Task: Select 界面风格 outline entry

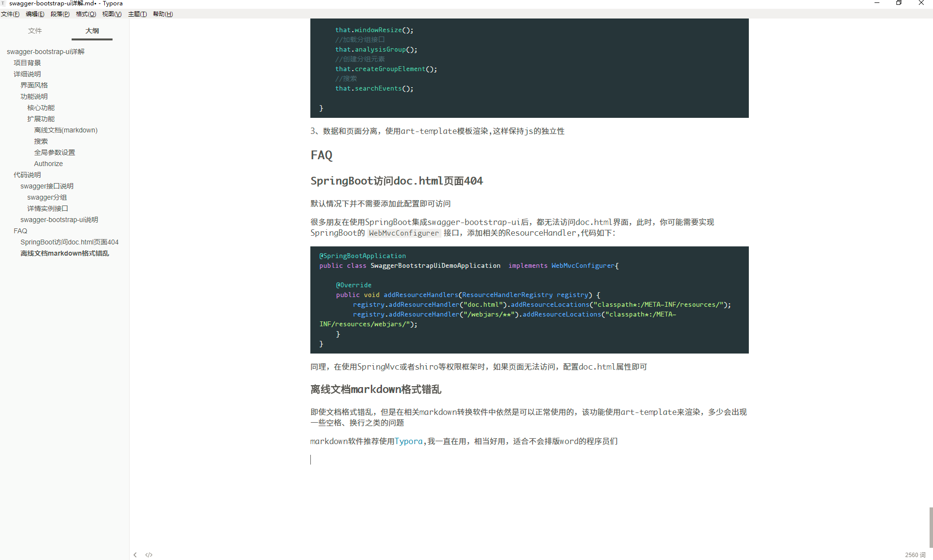Action: click(34, 85)
